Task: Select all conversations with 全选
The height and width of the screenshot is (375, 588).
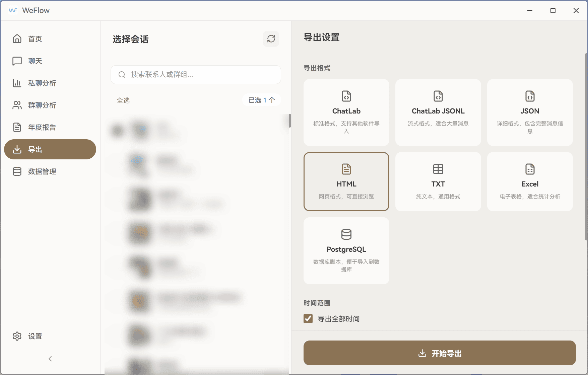Action: [x=123, y=100]
